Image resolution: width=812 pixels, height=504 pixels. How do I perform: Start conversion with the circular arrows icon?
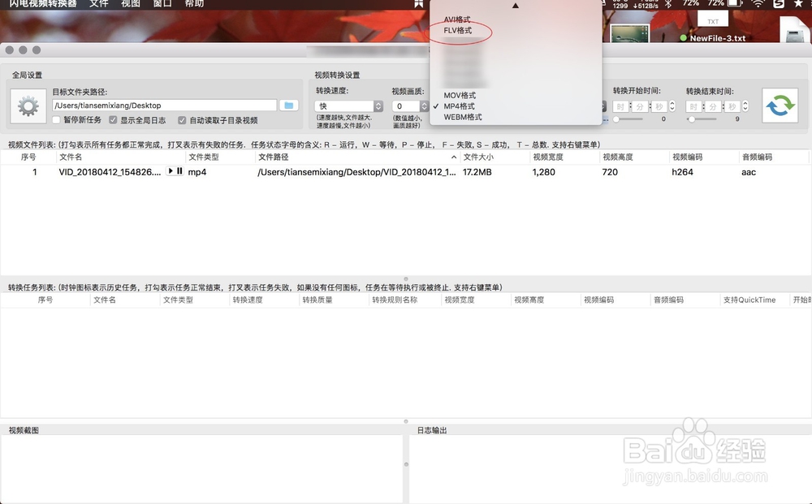[780, 104]
